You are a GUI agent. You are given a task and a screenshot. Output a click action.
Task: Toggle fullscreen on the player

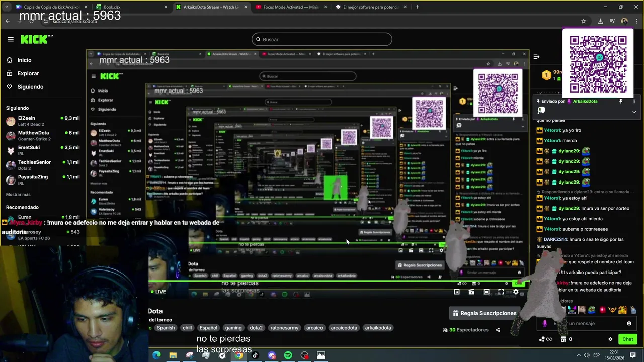pos(501,292)
